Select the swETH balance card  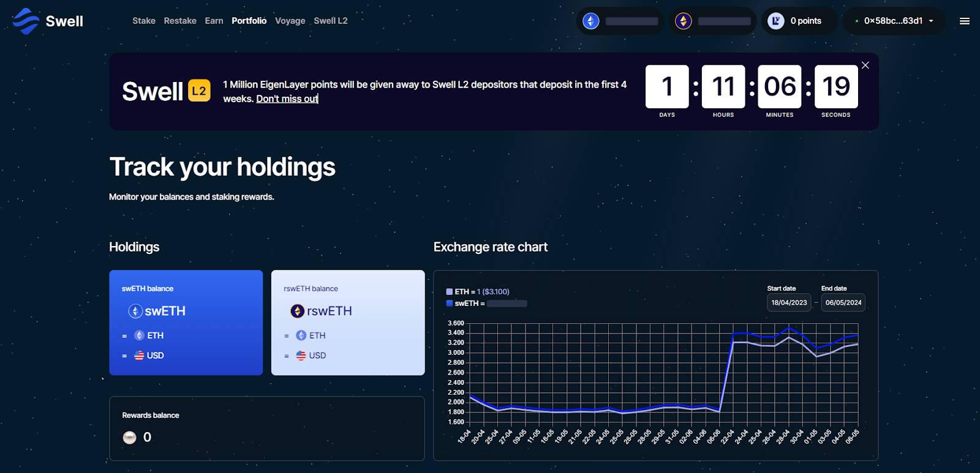click(x=186, y=322)
